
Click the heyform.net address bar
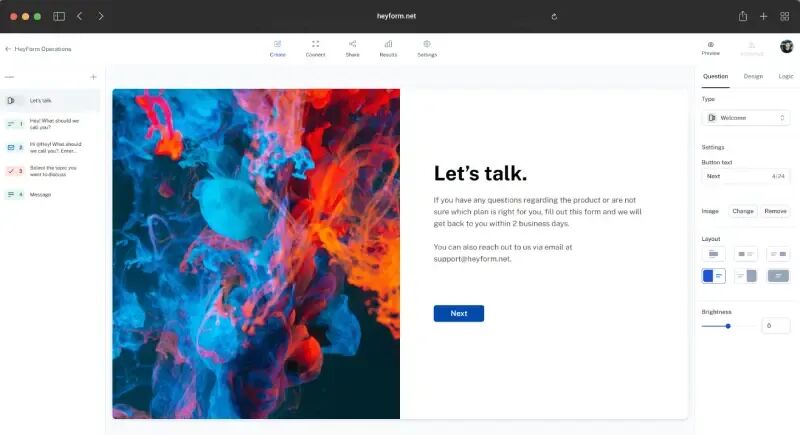click(396, 16)
